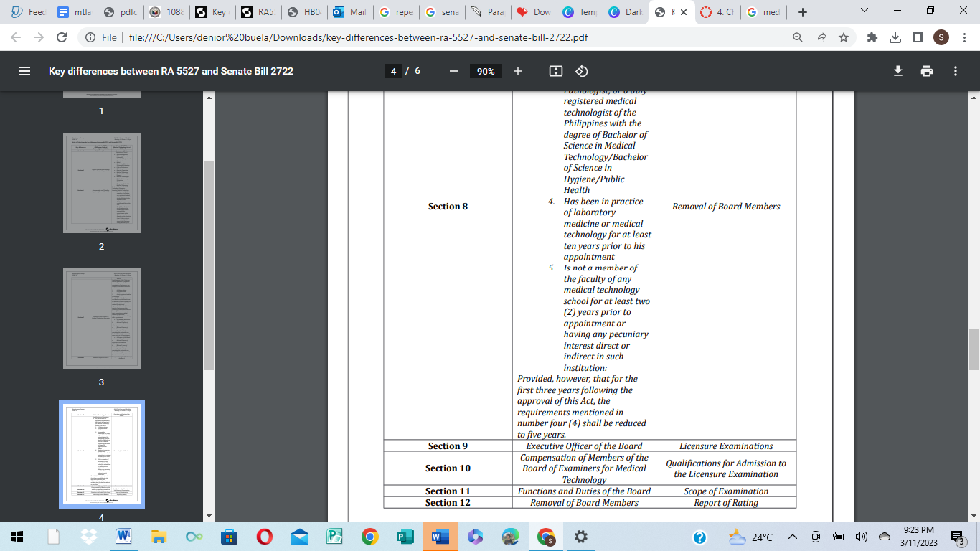This screenshot has height=551, width=980.
Task: Open the 24°C weather widget
Action: pyautogui.click(x=750, y=537)
